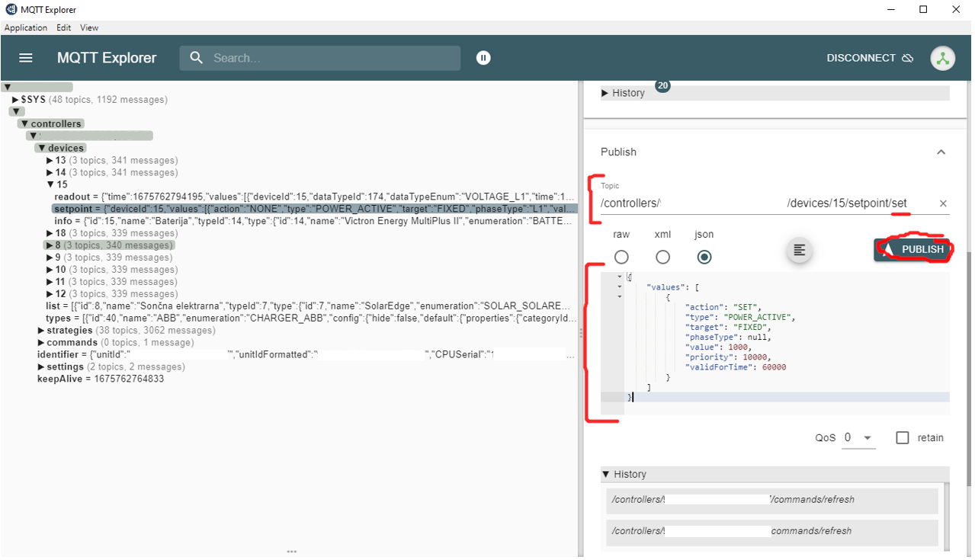Click the green connection avatar icon
The height and width of the screenshot is (560, 975).
(943, 59)
